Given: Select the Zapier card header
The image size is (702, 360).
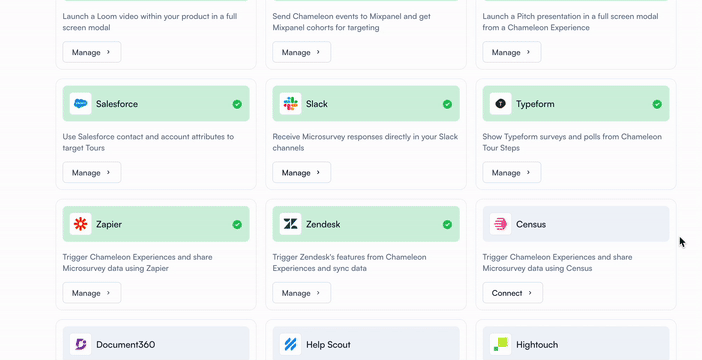Looking at the screenshot, I should [x=156, y=224].
